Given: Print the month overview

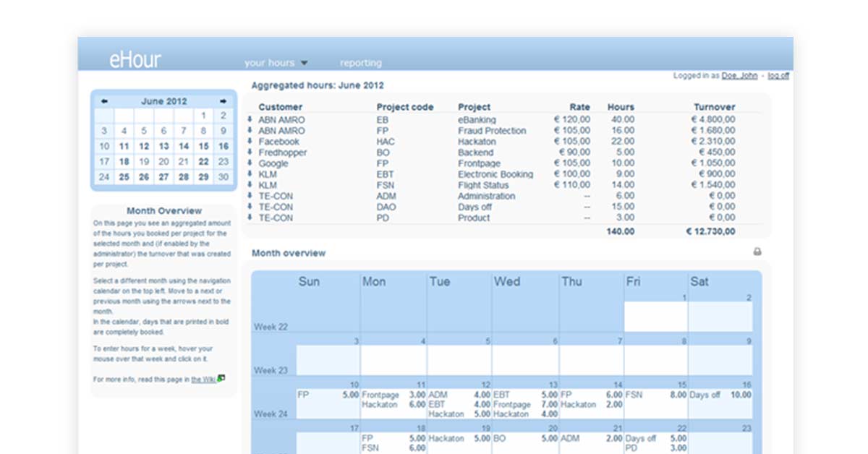Looking at the screenshot, I should [x=757, y=252].
